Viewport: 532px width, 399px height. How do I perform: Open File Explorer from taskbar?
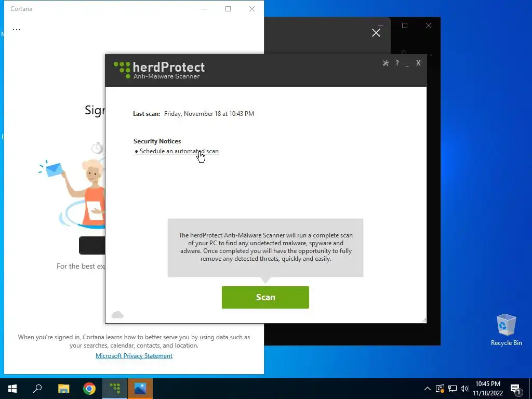[x=63, y=389]
